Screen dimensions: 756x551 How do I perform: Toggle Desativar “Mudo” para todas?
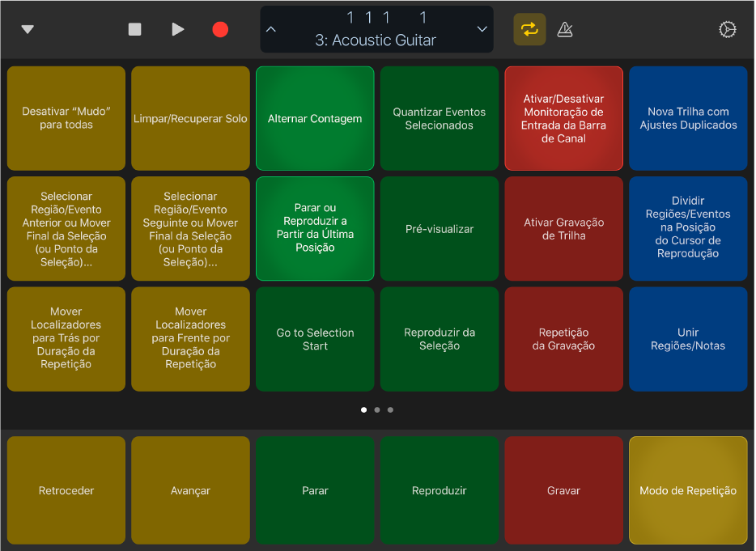[x=66, y=118]
